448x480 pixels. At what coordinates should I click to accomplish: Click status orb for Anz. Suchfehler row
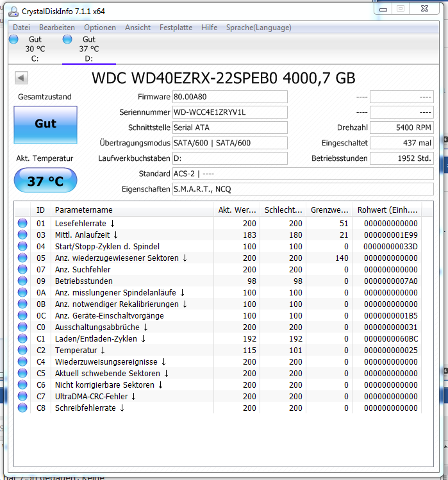(22, 269)
